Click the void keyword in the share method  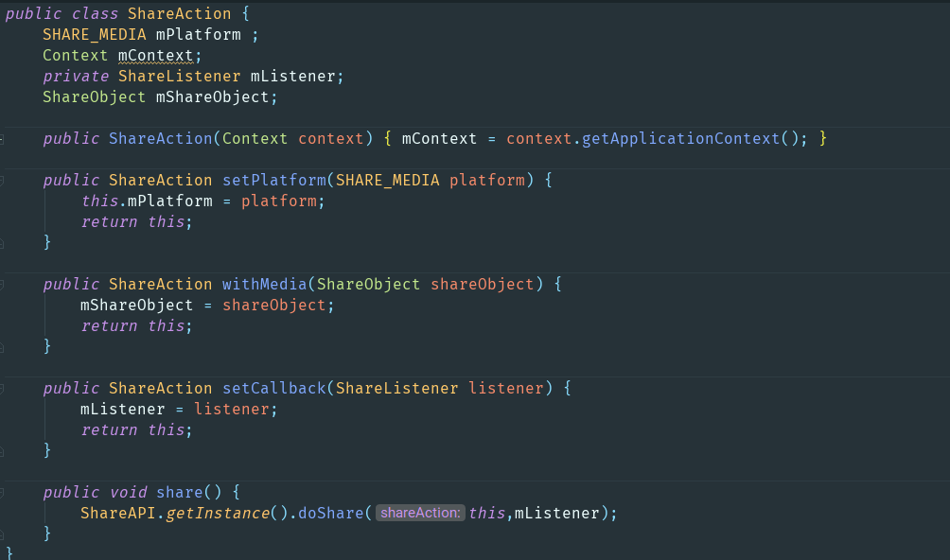coord(128,493)
